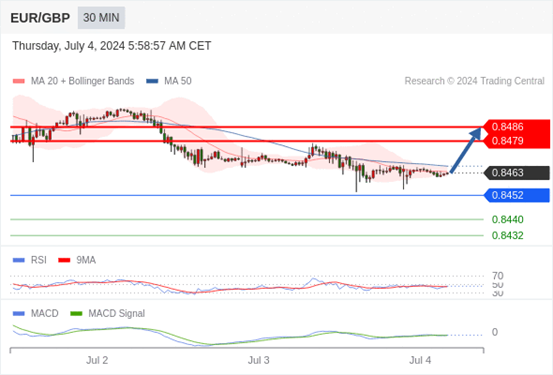Click the MA 20 + Bollinger Bands legend swatch

point(19,81)
